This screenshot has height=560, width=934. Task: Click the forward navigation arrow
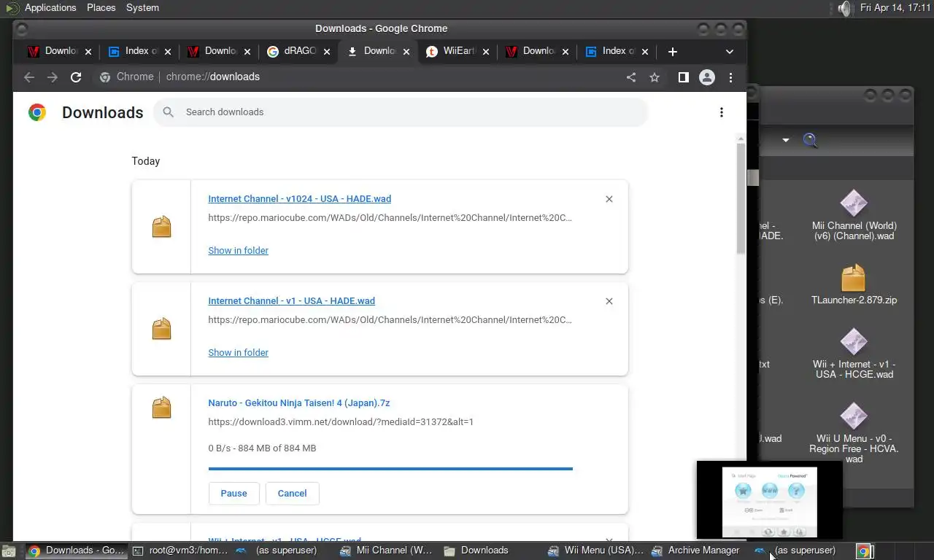pyautogui.click(x=53, y=77)
